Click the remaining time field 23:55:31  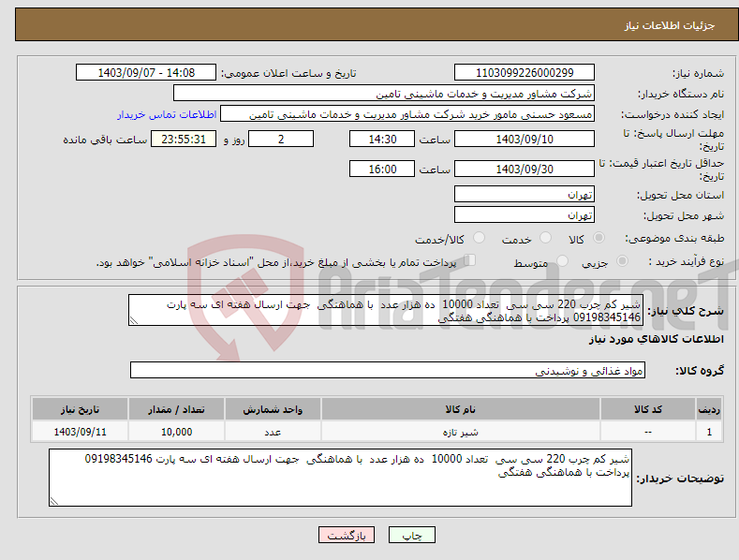pyautogui.click(x=184, y=139)
